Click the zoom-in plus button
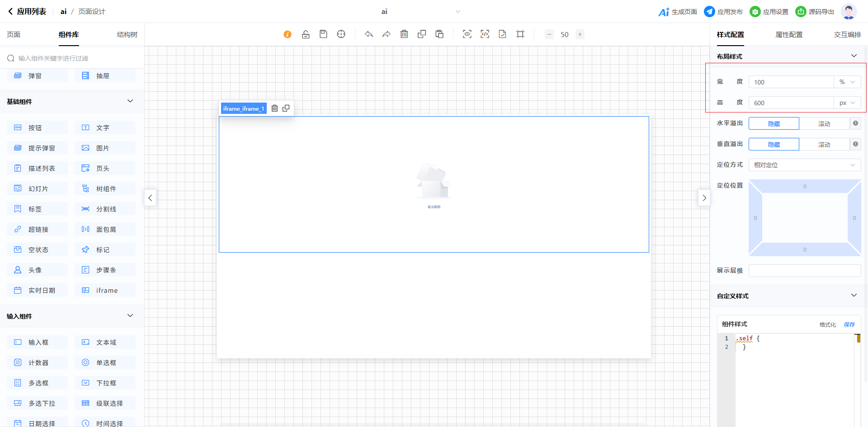 [x=580, y=34]
